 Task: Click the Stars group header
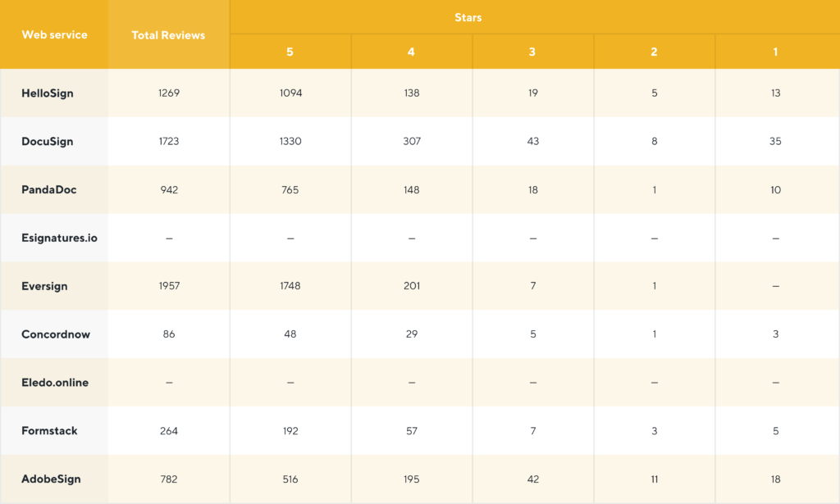pyautogui.click(x=468, y=17)
